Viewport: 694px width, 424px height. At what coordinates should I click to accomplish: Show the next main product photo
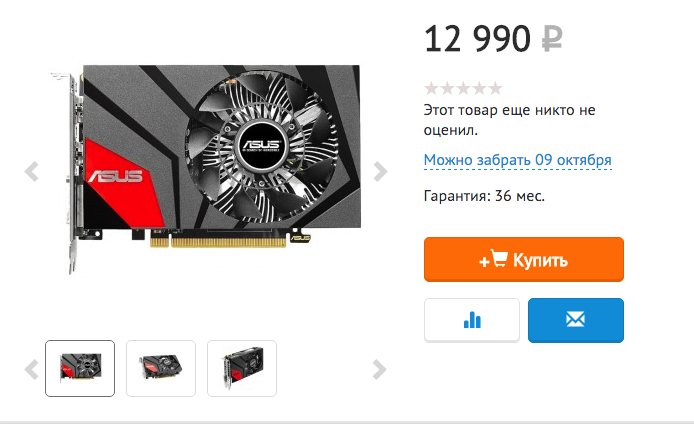click(380, 172)
